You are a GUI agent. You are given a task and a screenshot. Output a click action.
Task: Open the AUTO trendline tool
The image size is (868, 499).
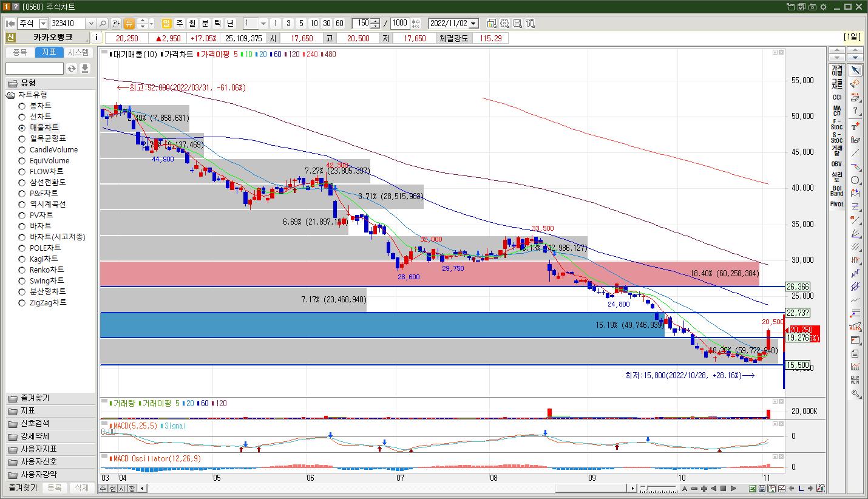point(855,327)
